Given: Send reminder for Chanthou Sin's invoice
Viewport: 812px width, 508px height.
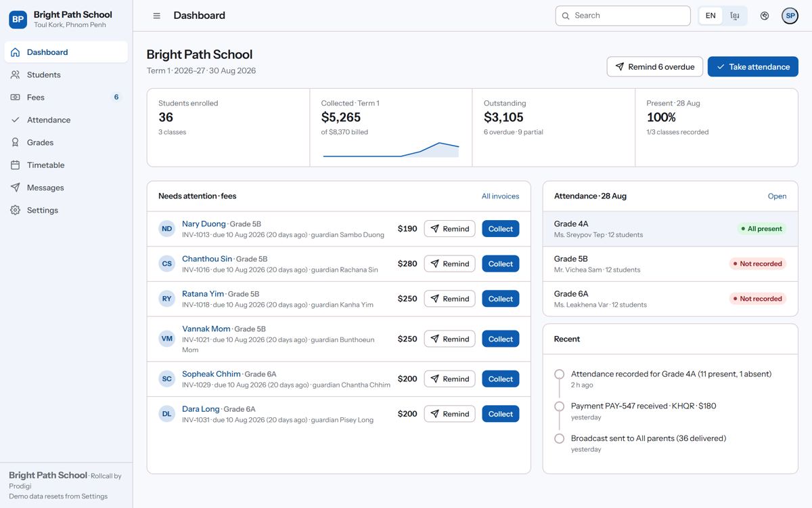Looking at the screenshot, I should pos(450,263).
